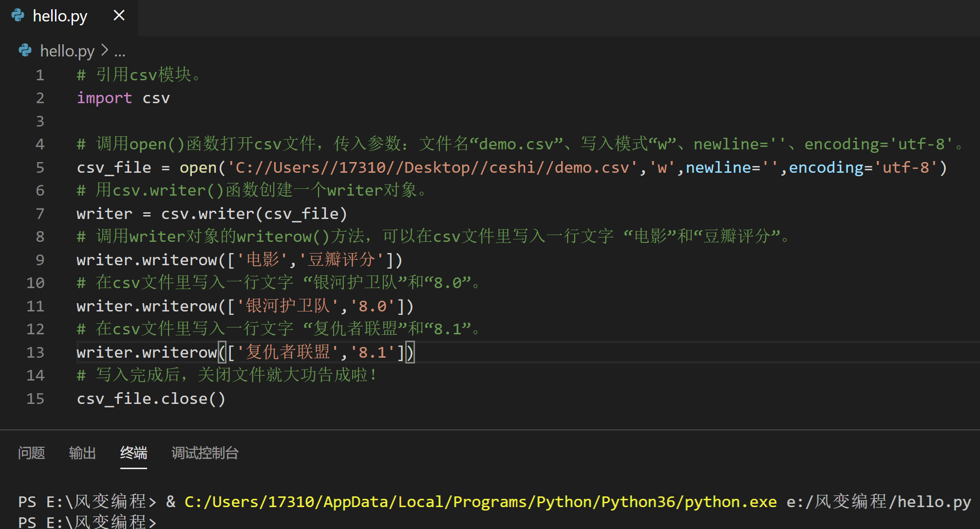Open the 输出 (Output) panel tab
The height and width of the screenshot is (529, 980).
tap(82, 453)
